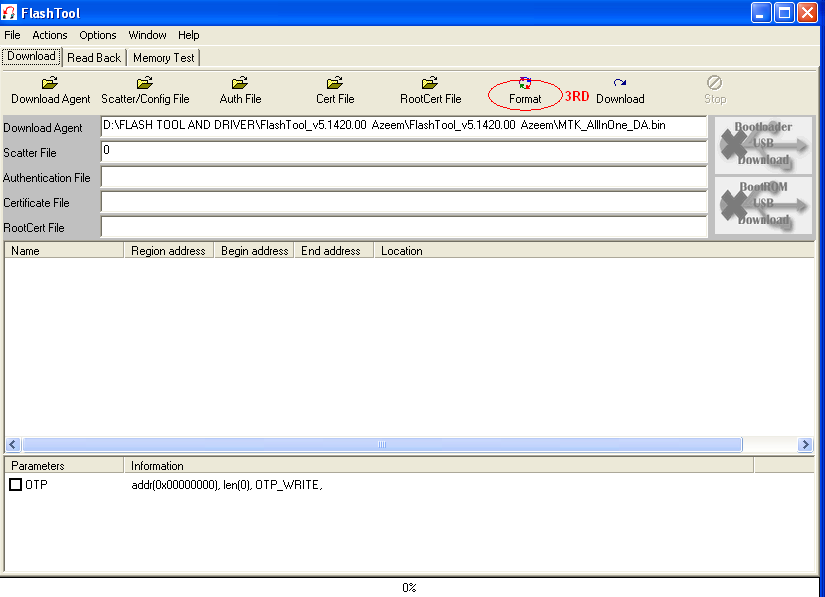Open the Options menu

[97, 34]
